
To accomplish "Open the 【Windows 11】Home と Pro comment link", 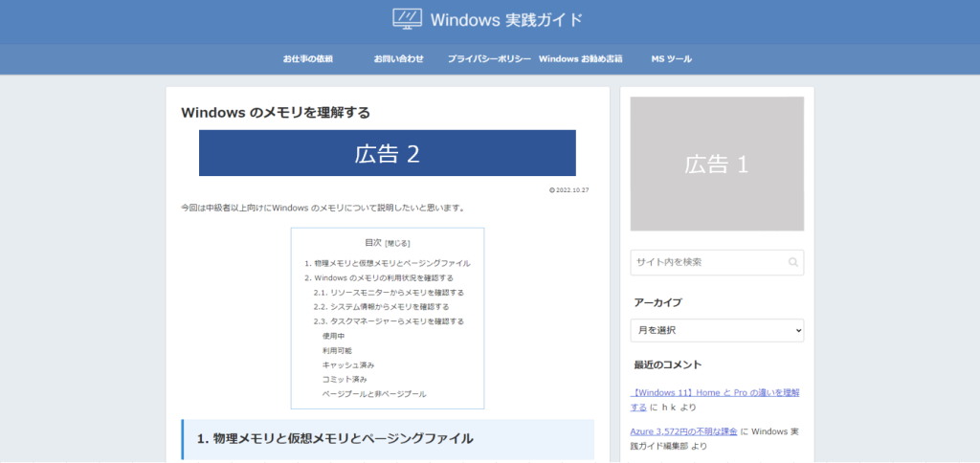I will tap(715, 400).
